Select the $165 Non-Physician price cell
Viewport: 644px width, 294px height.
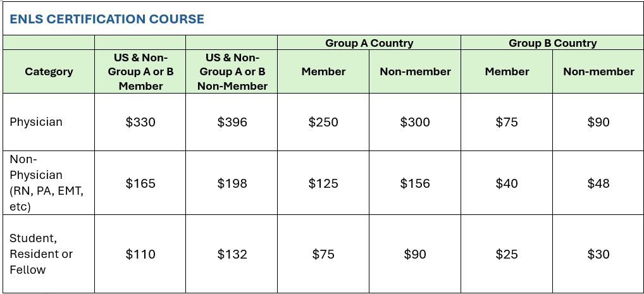140,183
